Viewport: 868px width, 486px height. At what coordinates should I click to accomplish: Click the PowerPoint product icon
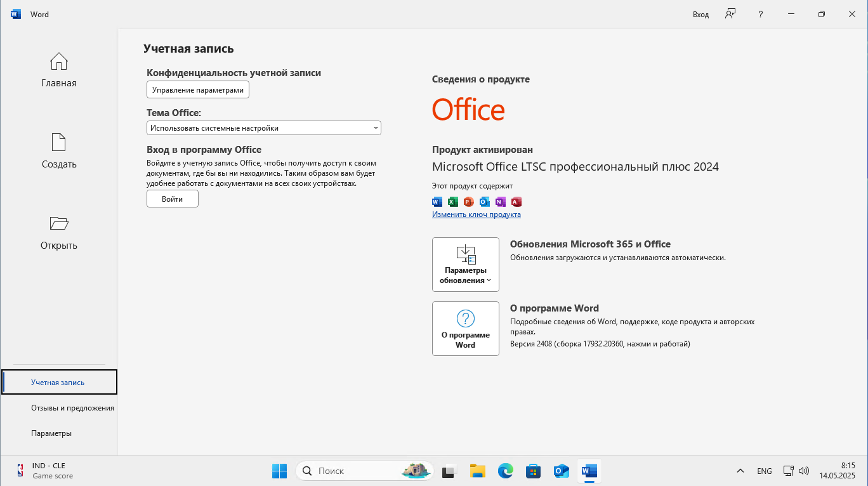pos(468,202)
